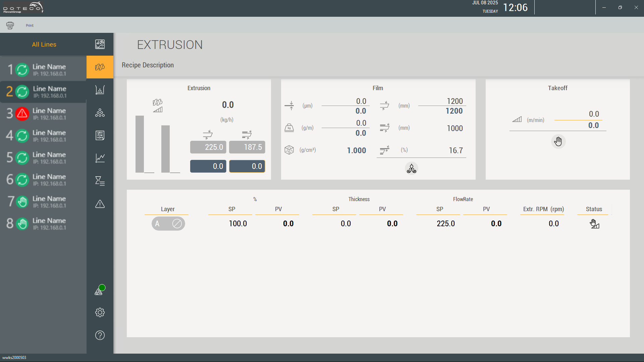The image size is (644, 362).
Task: Open the trend chart icon in sidebar
Action: (x=100, y=158)
